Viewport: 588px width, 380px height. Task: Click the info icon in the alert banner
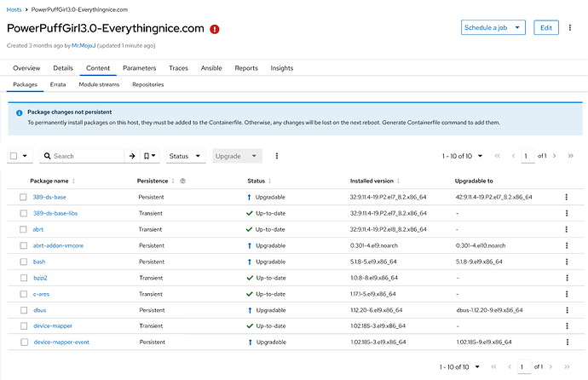click(19, 112)
